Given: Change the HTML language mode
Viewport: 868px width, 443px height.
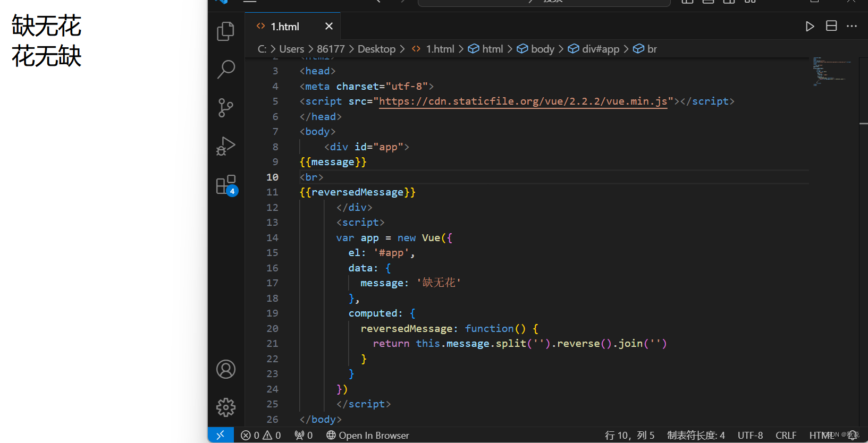Looking at the screenshot, I should click(821, 435).
